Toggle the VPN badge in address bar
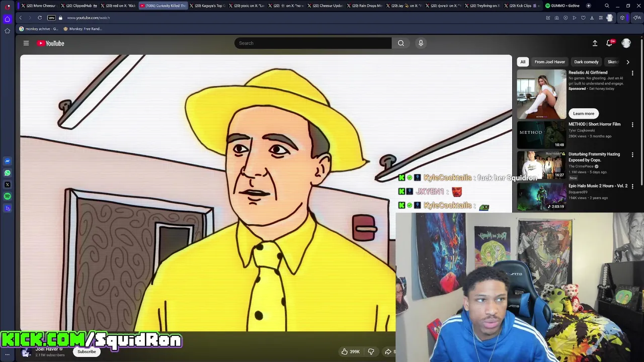 51,18
